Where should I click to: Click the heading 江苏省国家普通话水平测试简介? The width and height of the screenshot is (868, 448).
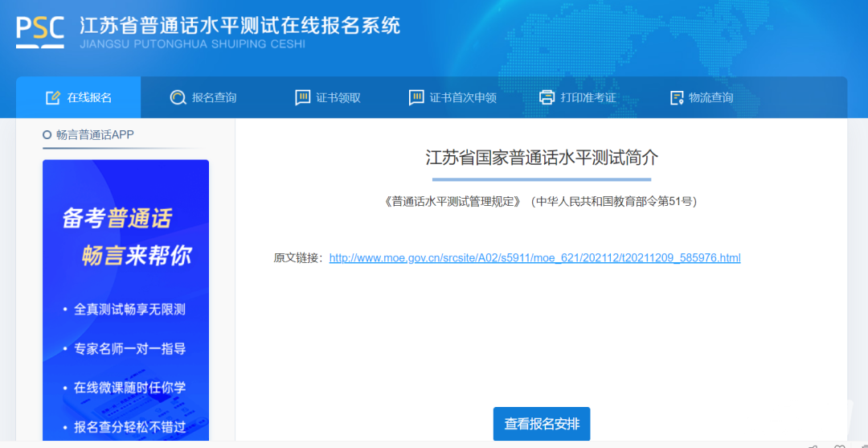[542, 158]
